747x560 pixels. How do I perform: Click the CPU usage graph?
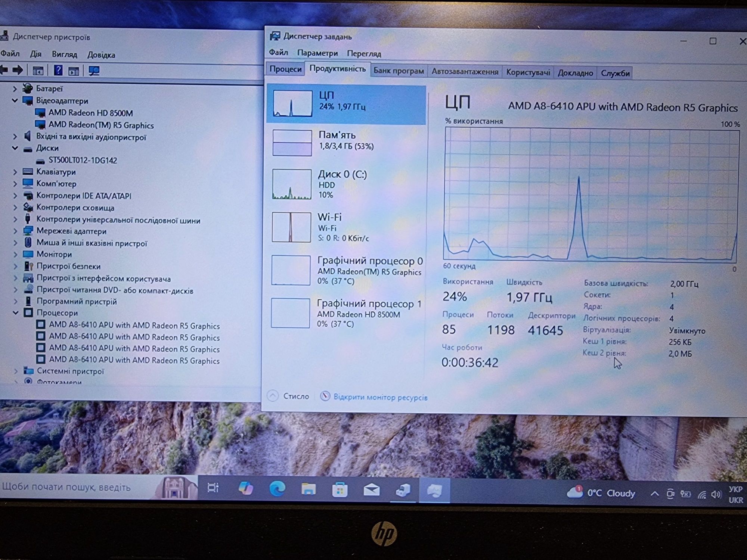point(591,194)
